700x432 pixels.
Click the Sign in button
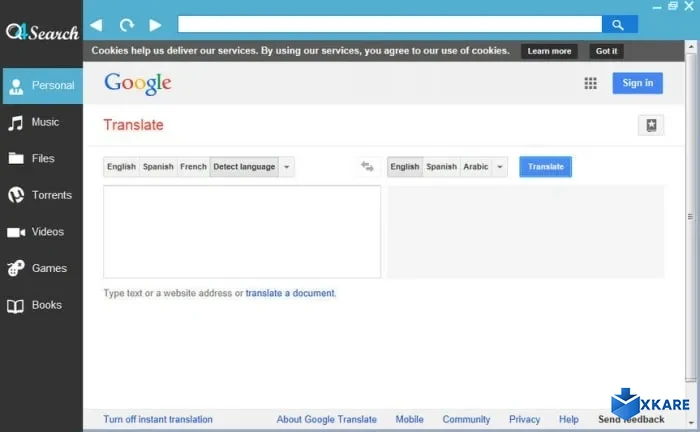[638, 83]
